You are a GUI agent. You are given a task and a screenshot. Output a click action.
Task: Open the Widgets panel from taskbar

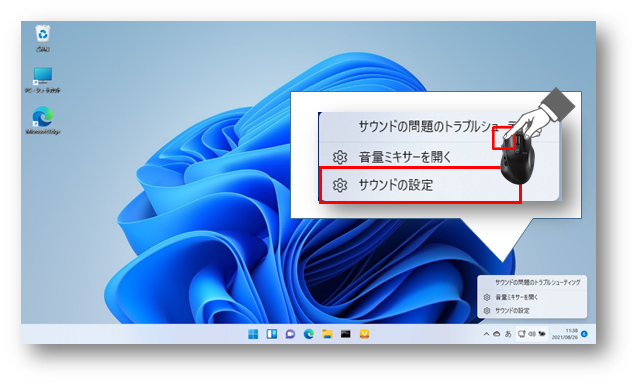(x=271, y=334)
